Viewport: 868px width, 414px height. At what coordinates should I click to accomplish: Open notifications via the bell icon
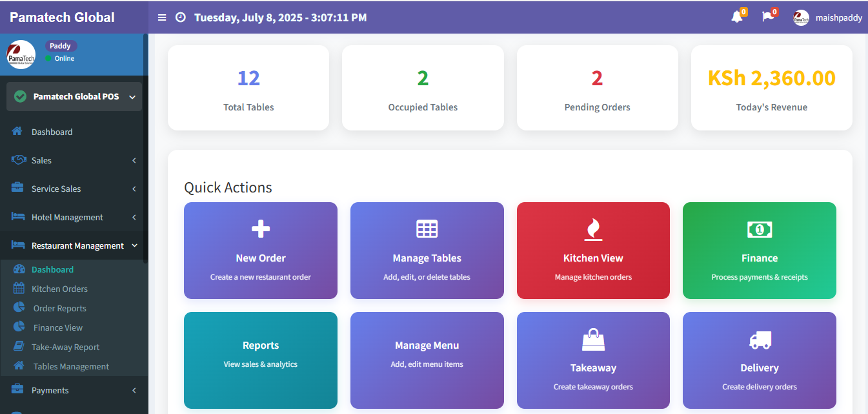point(736,17)
